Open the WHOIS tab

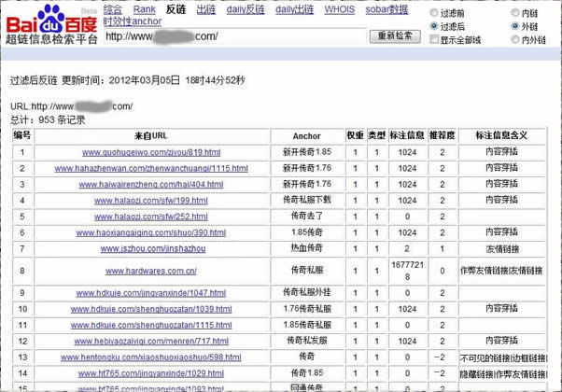click(340, 9)
